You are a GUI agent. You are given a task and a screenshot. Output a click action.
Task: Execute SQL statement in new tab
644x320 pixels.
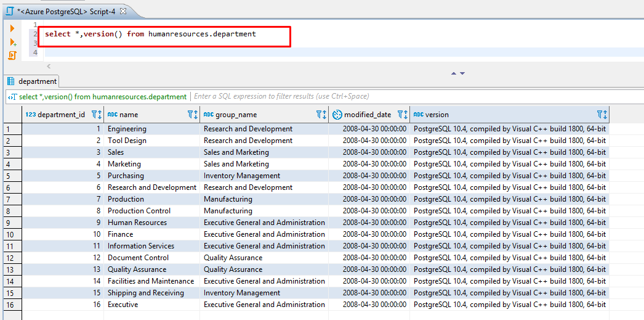click(x=13, y=42)
